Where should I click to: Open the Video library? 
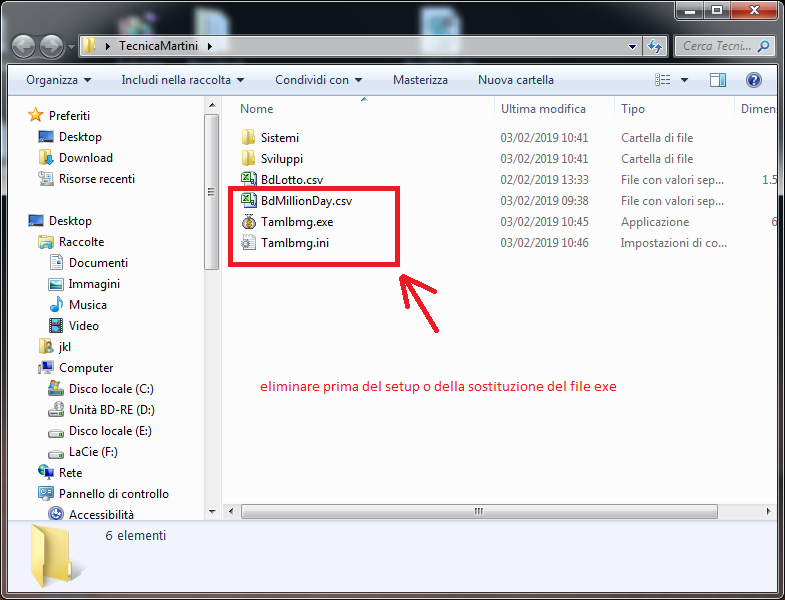point(74,326)
